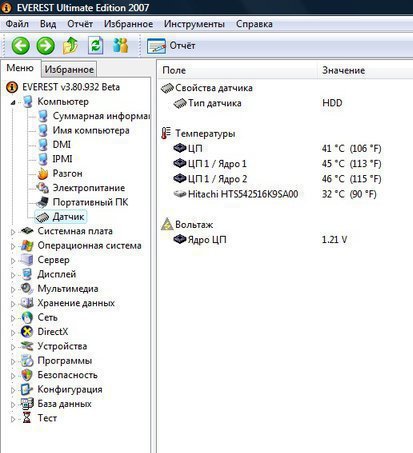Viewport: 413px width, 453px height.
Task: Click the green Forward arrow icon
Action: click(x=46, y=46)
